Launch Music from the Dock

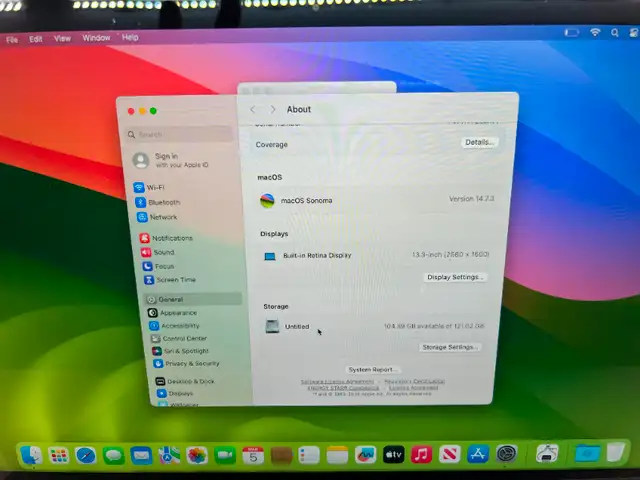(422, 454)
